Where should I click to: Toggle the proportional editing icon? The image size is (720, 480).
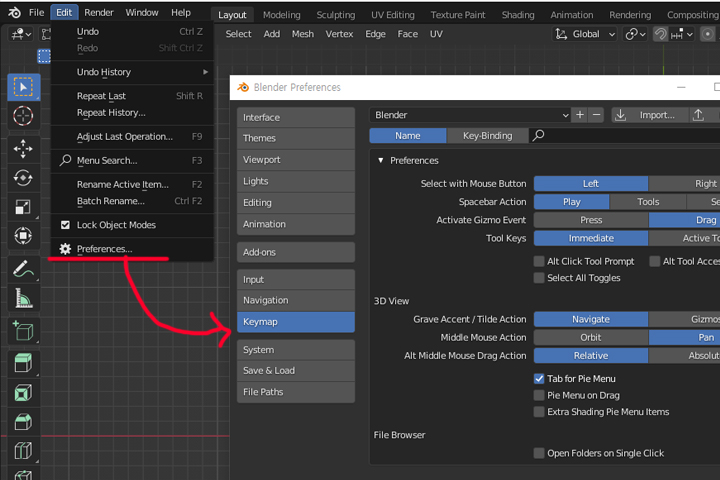[708, 34]
